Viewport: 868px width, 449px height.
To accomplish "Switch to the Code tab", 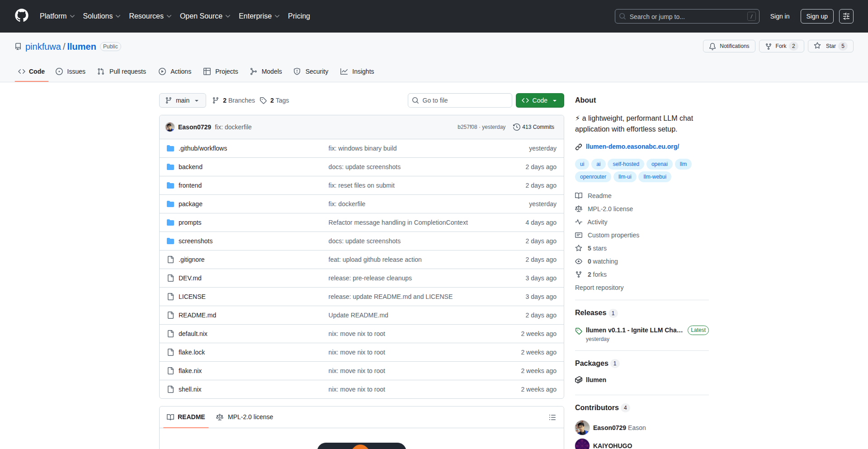I will [31, 71].
